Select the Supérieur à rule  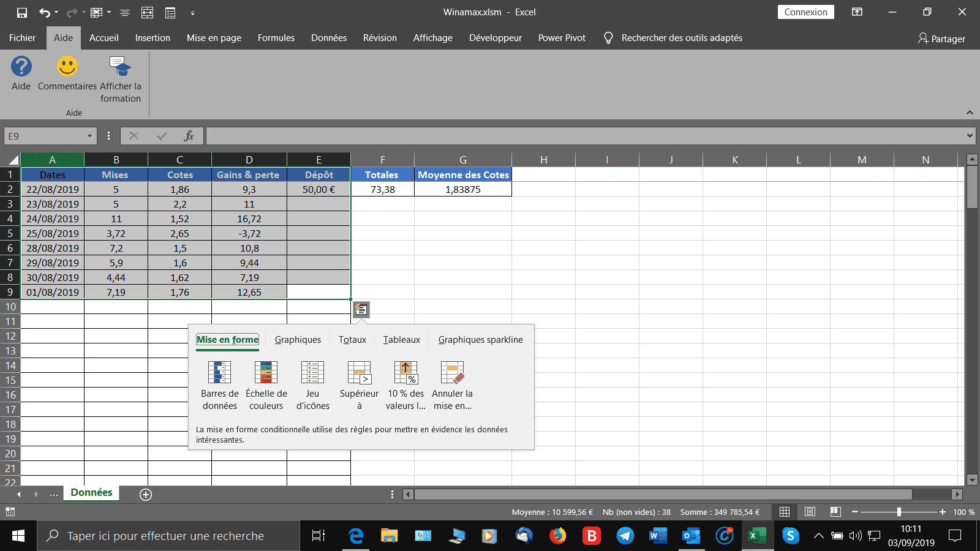(359, 373)
